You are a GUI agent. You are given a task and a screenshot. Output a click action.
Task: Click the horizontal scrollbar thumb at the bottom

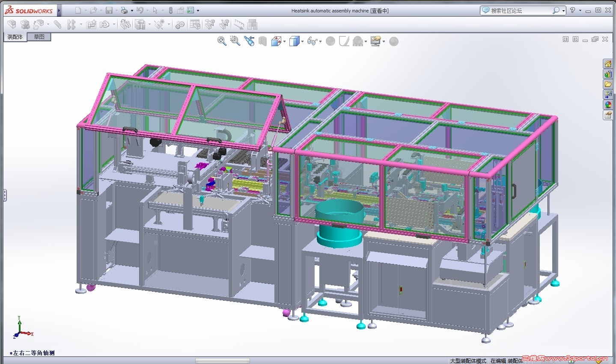tap(223, 361)
